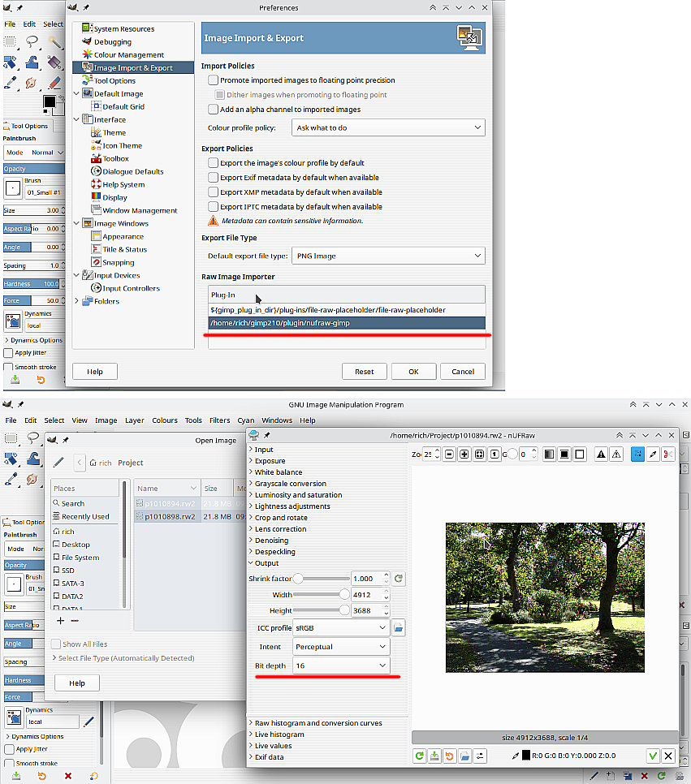Click the Width slider in Output section
691x784 pixels.
point(322,595)
